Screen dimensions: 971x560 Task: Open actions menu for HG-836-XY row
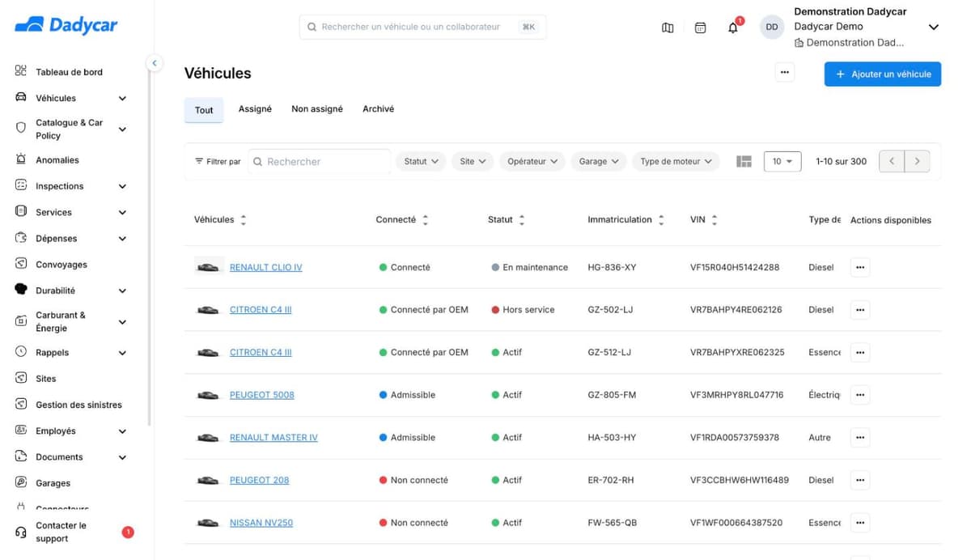coord(860,267)
